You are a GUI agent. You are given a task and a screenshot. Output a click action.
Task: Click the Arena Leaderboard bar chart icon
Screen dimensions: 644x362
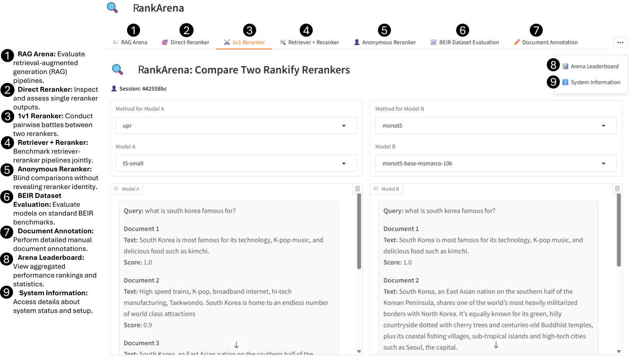tap(565, 66)
